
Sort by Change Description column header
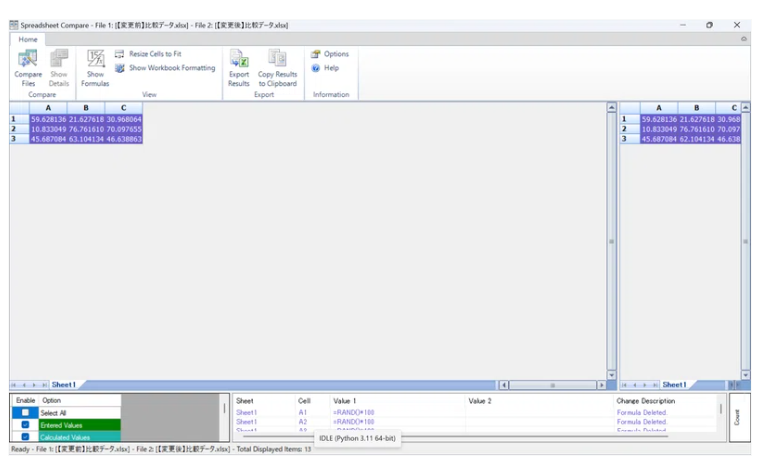point(666,401)
